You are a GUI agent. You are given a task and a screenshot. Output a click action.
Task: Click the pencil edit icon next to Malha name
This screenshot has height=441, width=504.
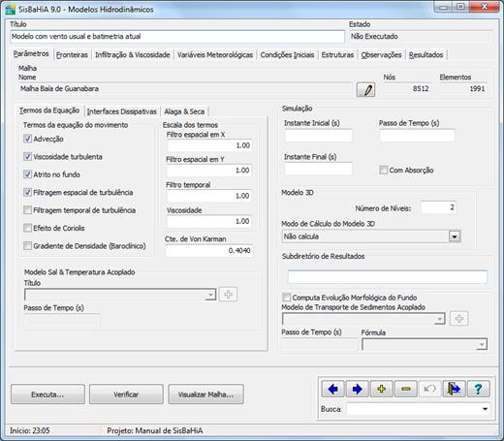(365, 89)
